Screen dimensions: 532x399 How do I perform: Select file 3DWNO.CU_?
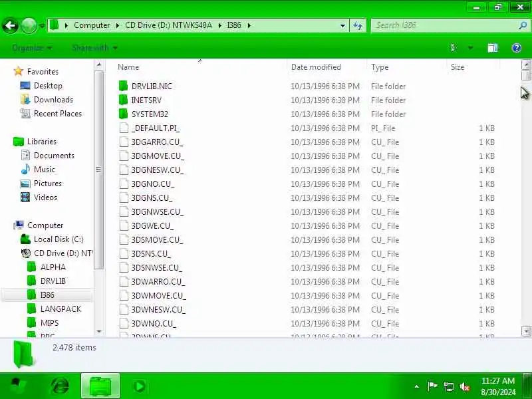click(154, 323)
